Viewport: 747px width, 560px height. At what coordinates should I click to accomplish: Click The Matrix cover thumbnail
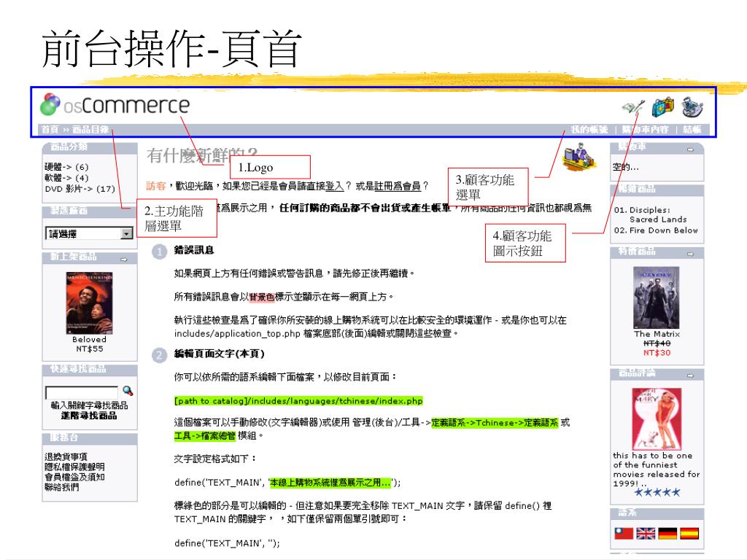pyautogui.click(x=657, y=297)
